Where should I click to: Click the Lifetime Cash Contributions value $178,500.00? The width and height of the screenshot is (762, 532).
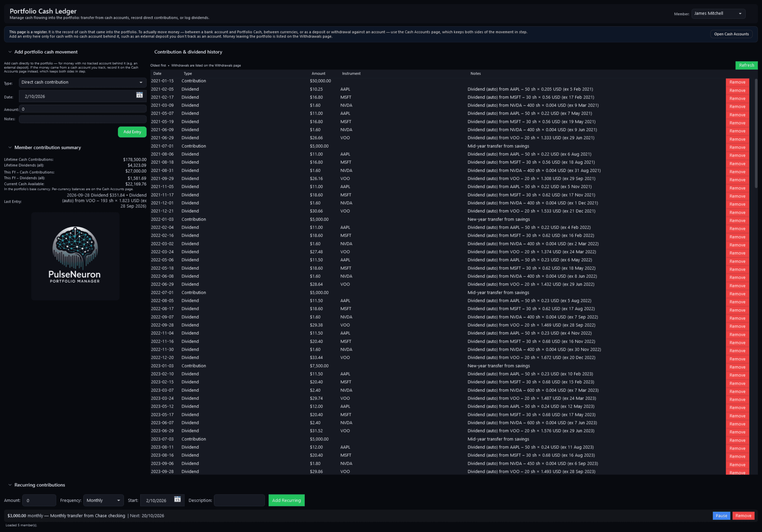click(x=135, y=160)
